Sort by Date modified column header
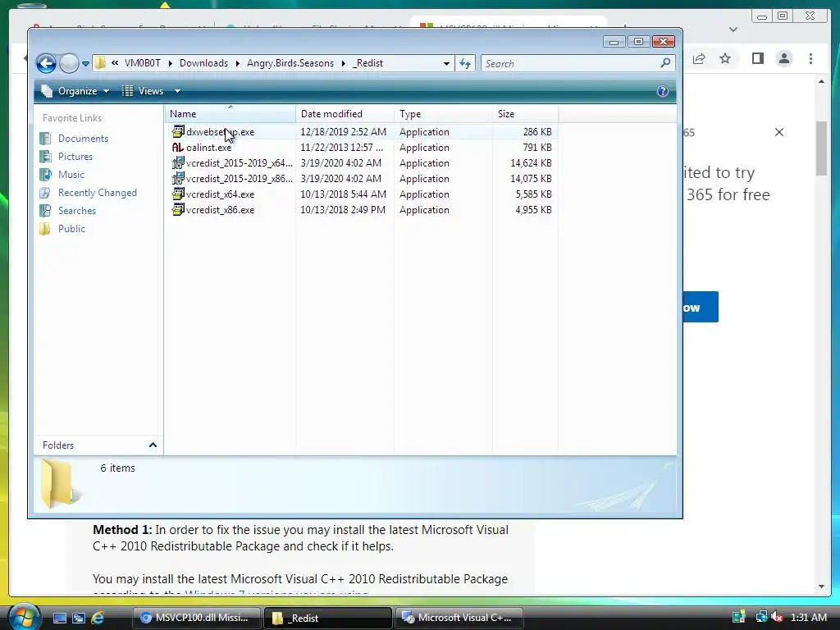 pos(345,114)
